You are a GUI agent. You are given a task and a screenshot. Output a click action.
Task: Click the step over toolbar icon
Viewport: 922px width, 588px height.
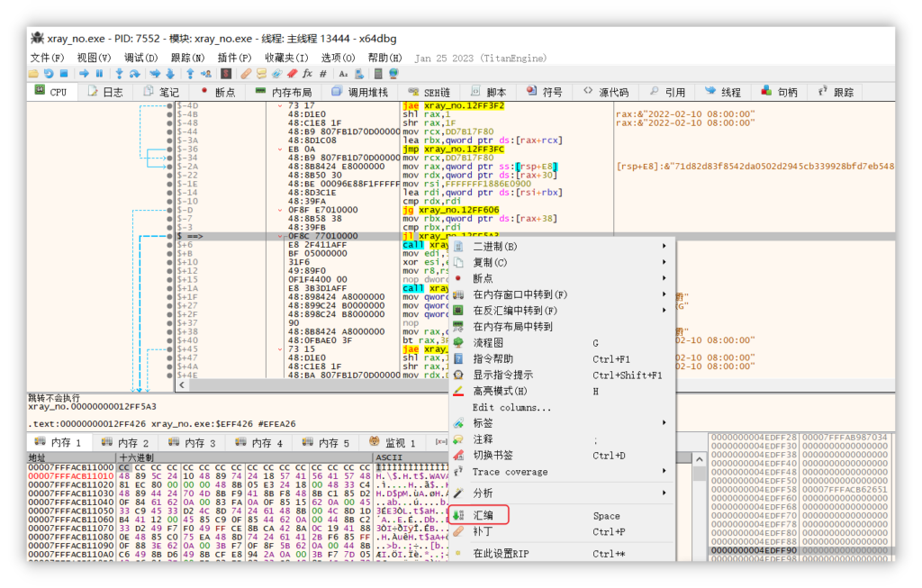(135, 74)
